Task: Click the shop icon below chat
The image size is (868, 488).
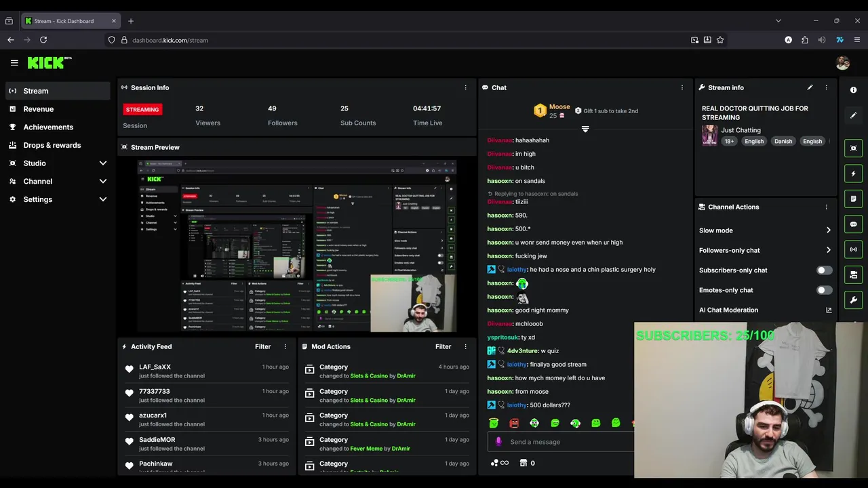Action: 523,463
